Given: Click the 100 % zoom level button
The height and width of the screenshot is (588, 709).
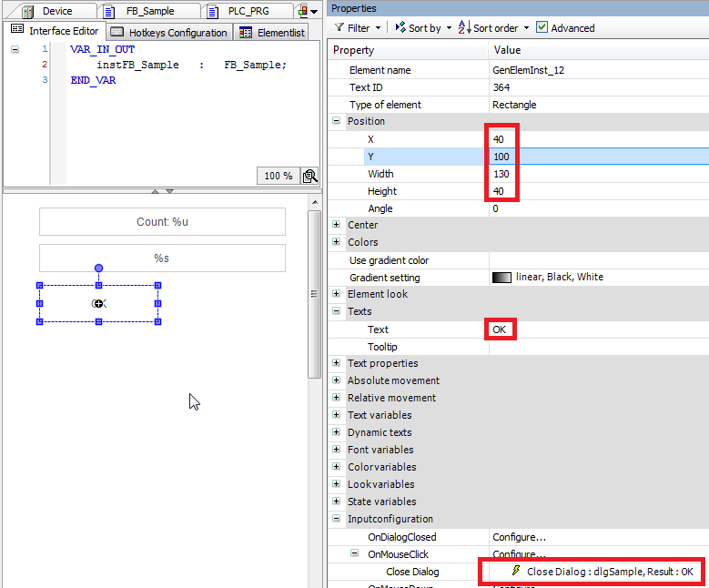Looking at the screenshot, I should 279,176.
